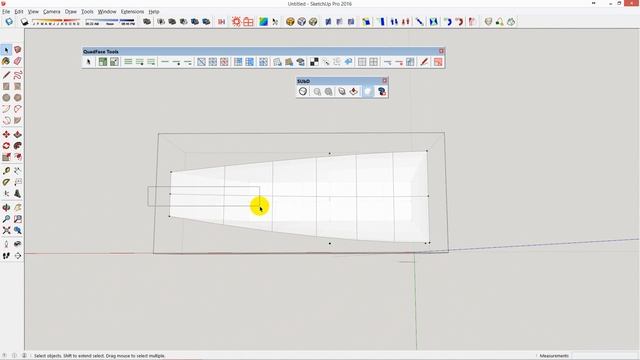Click SUbD increase subdivision icon
The image size is (640, 360).
coord(329,91)
